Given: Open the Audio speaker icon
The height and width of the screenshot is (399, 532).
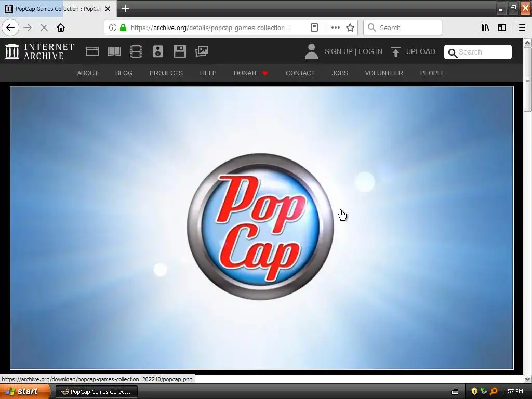Looking at the screenshot, I should click(158, 51).
